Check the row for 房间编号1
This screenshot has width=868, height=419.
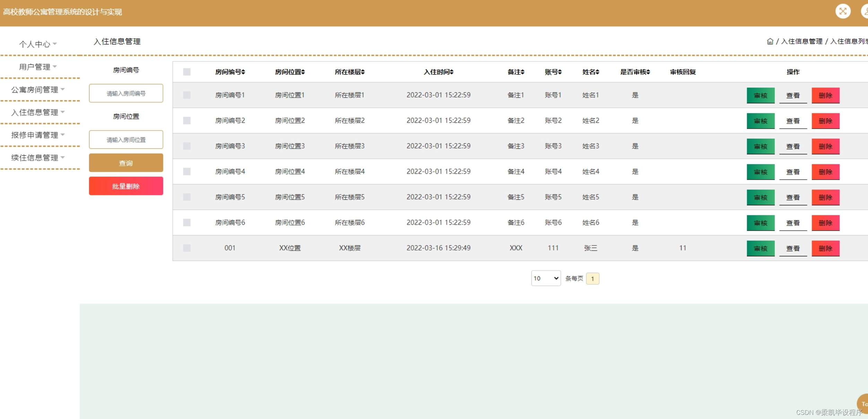[187, 95]
